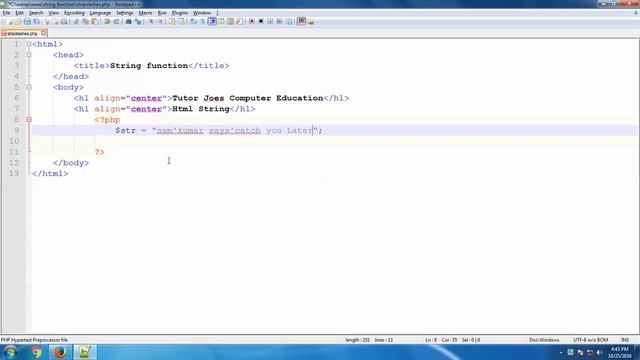
Task: Open the Encoding menu
Action: tap(74, 13)
